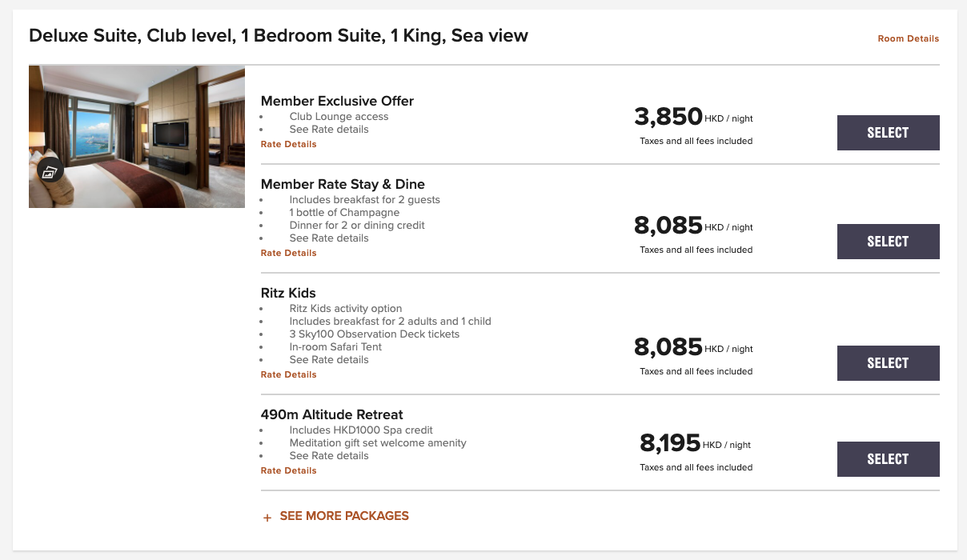This screenshot has width=967, height=560.
Task: View Rate Details for Member Rate Stay & Dine
Action: point(288,253)
